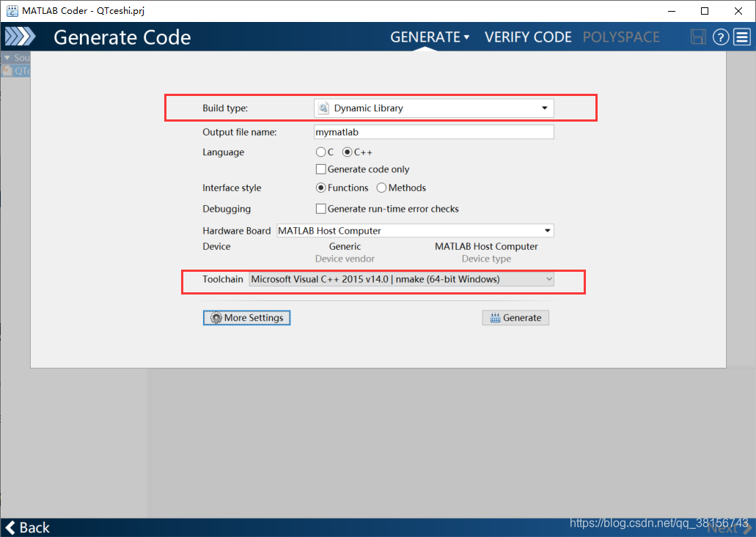
Task: Open the help question mark icon
Action: 720,37
